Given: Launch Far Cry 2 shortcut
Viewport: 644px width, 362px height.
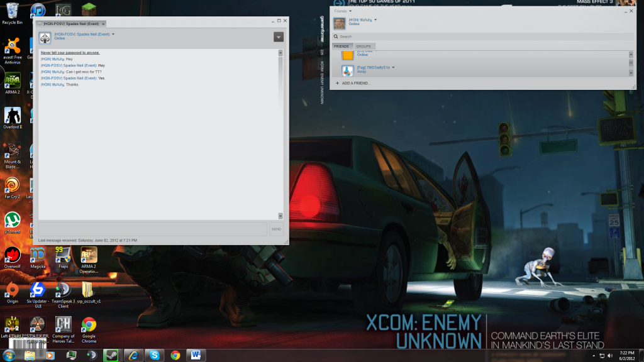Looking at the screenshot, I should tap(13, 188).
